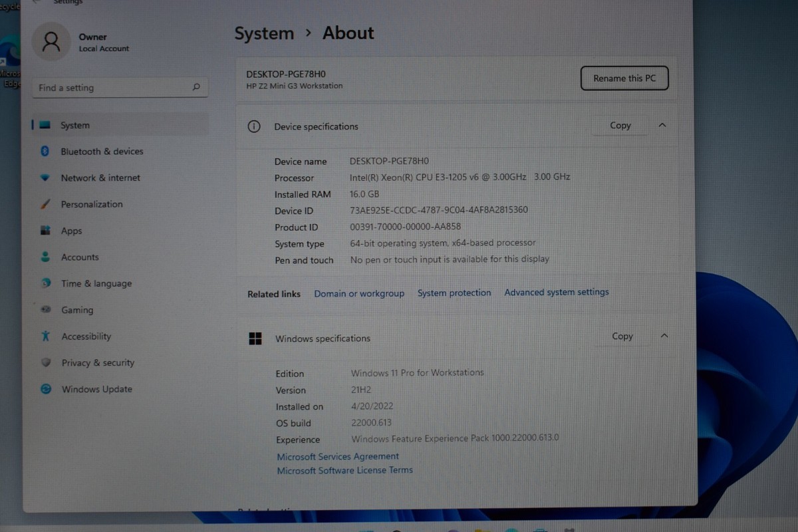
Task: Open the System protection link
Action: click(x=454, y=293)
